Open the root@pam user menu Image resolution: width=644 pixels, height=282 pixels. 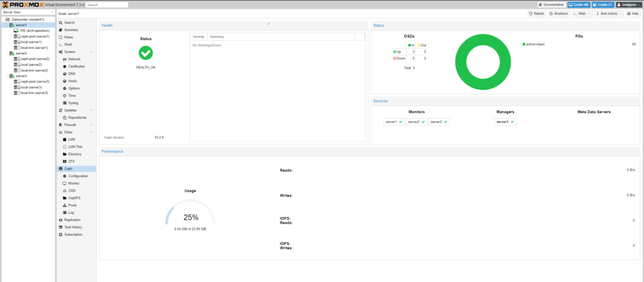click(628, 4)
